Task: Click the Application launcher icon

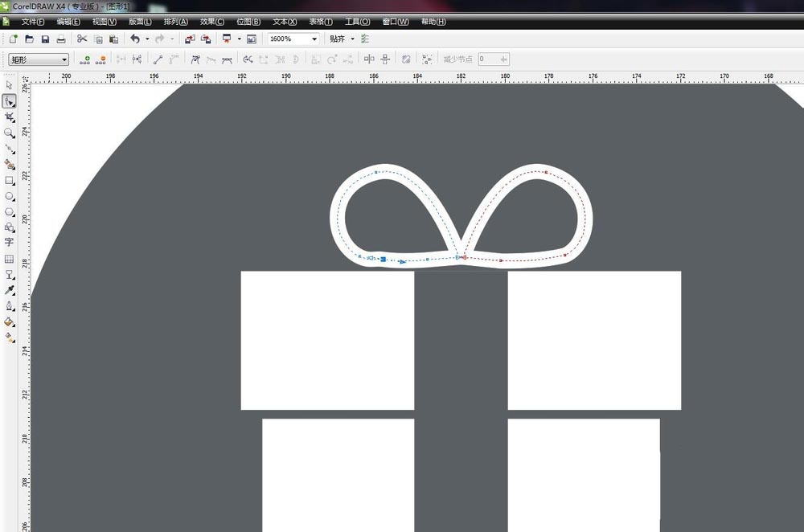Action: (227, 39)
